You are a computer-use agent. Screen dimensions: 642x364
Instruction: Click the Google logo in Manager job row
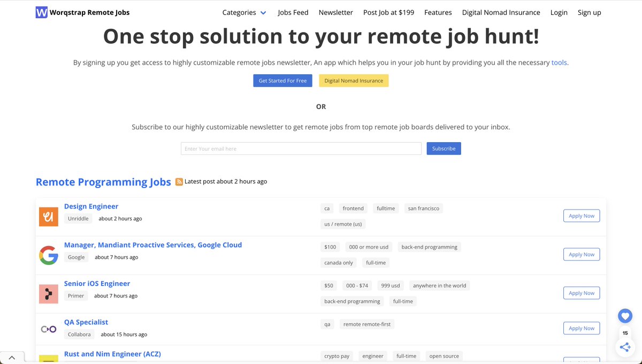pos(49,255)
